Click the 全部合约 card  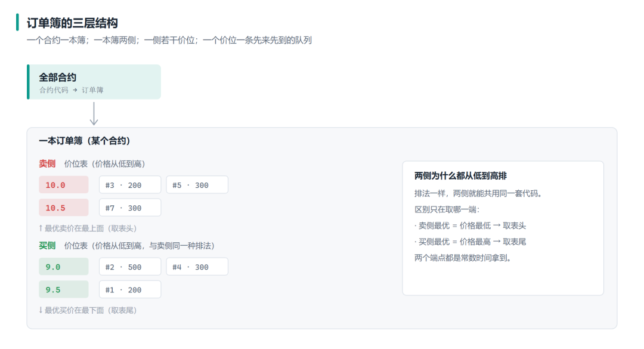click(x=94, y=82)
